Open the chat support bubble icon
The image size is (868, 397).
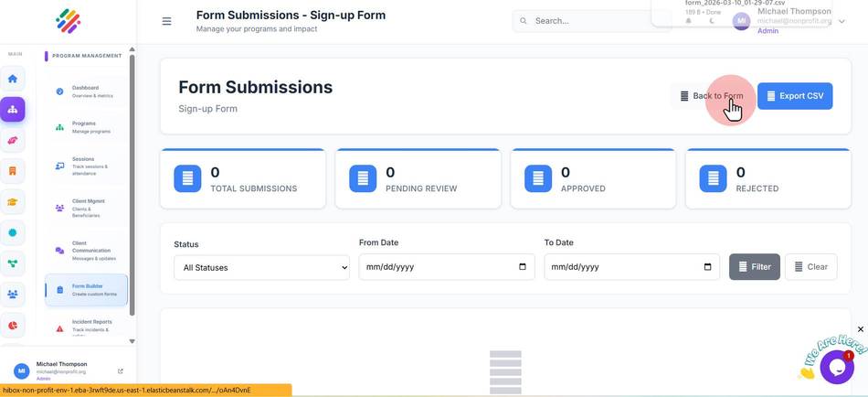click(836, 367)
